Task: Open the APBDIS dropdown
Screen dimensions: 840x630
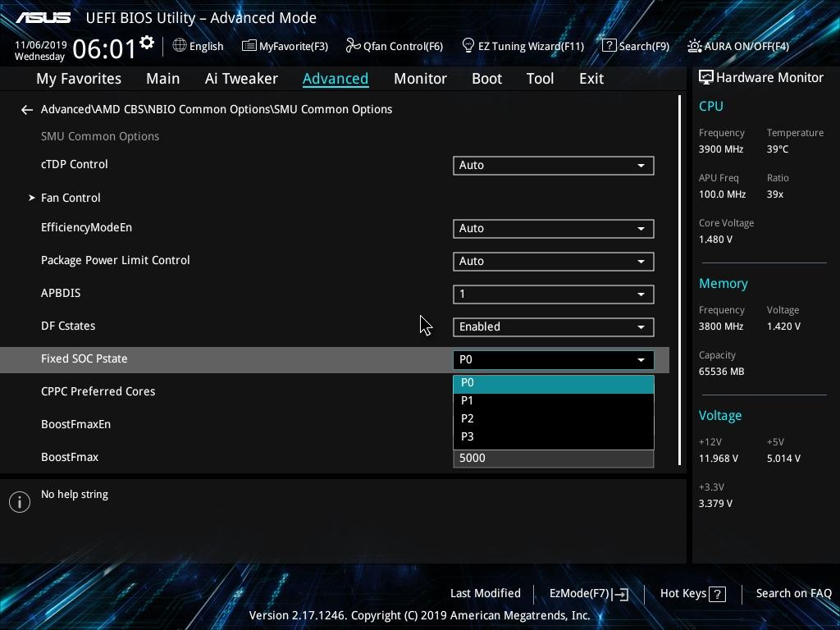Action: pos(554,294)
